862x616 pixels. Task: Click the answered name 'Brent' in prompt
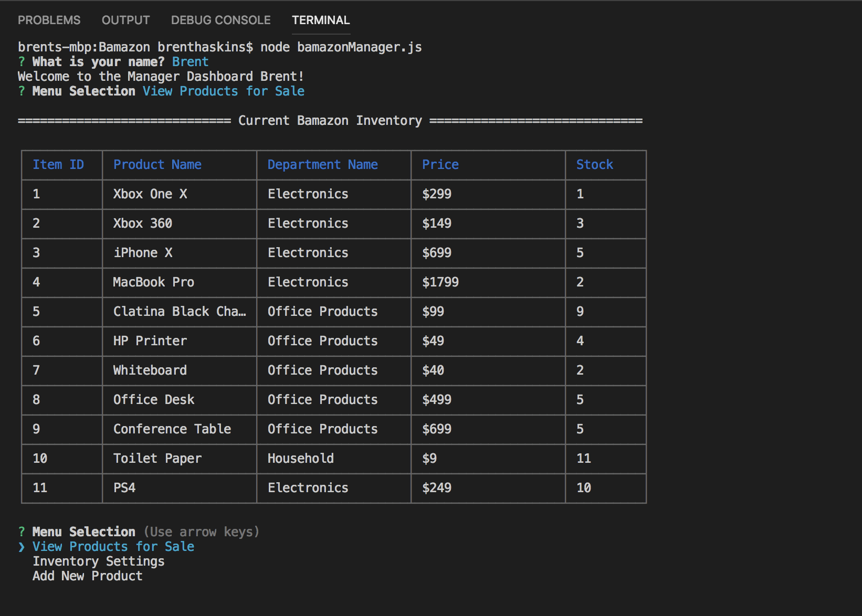pos(191,62)
